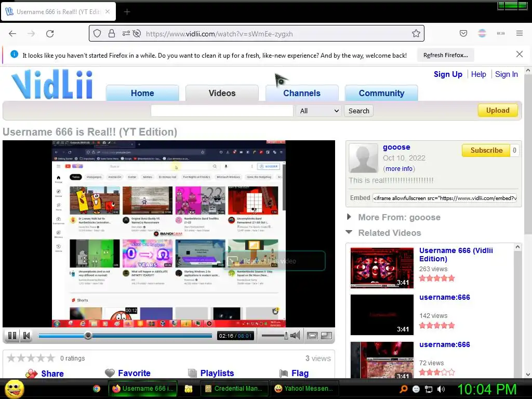Open the striped extension icon in toolbar
Screen dimensions: 532x399
482,33
